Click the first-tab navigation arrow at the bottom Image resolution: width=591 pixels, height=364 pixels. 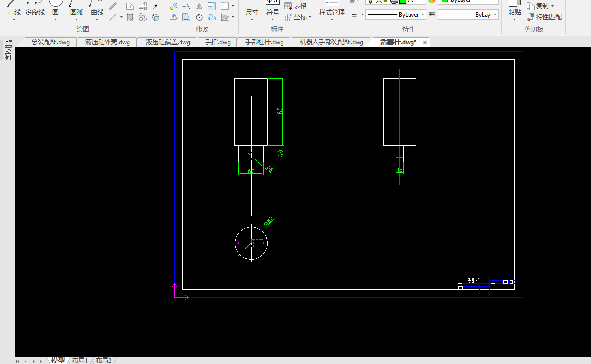18,361
